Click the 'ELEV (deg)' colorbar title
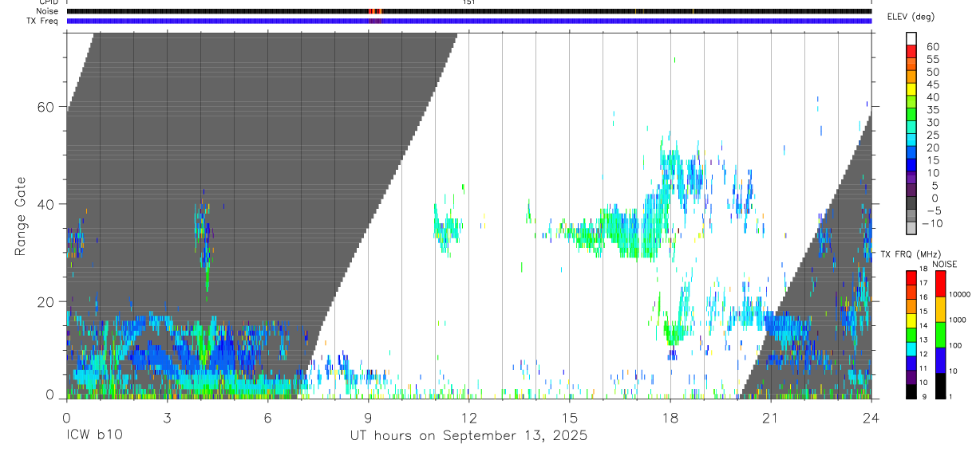This screenshot has width=980, height=452. coord(911,17)
